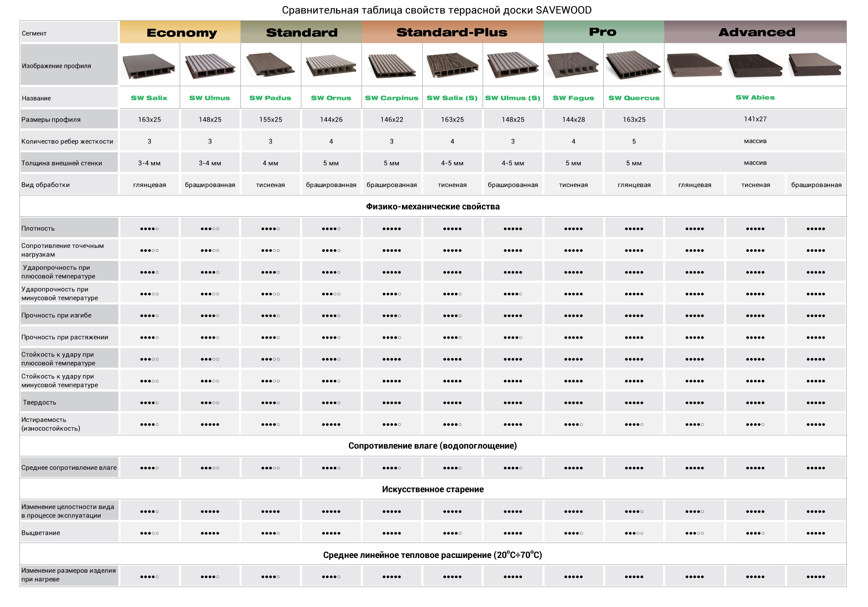Select the Economy segment header
The image size is (868, 607).
[180, 32]
